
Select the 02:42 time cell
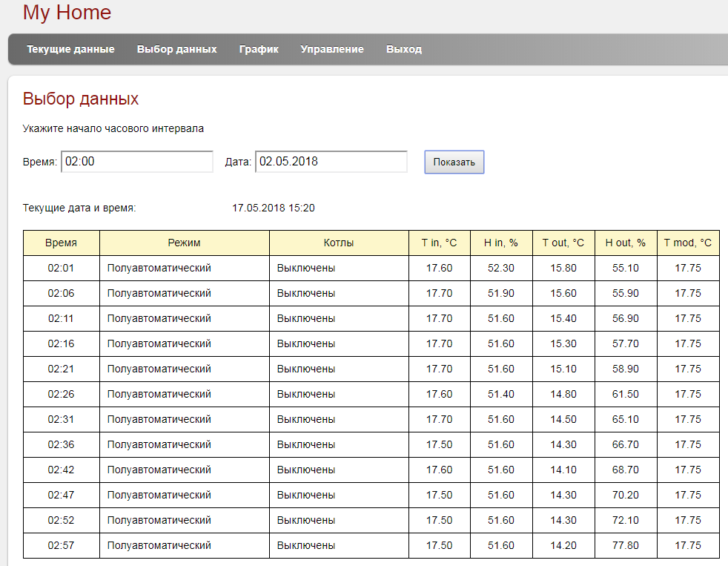point(61,470)
